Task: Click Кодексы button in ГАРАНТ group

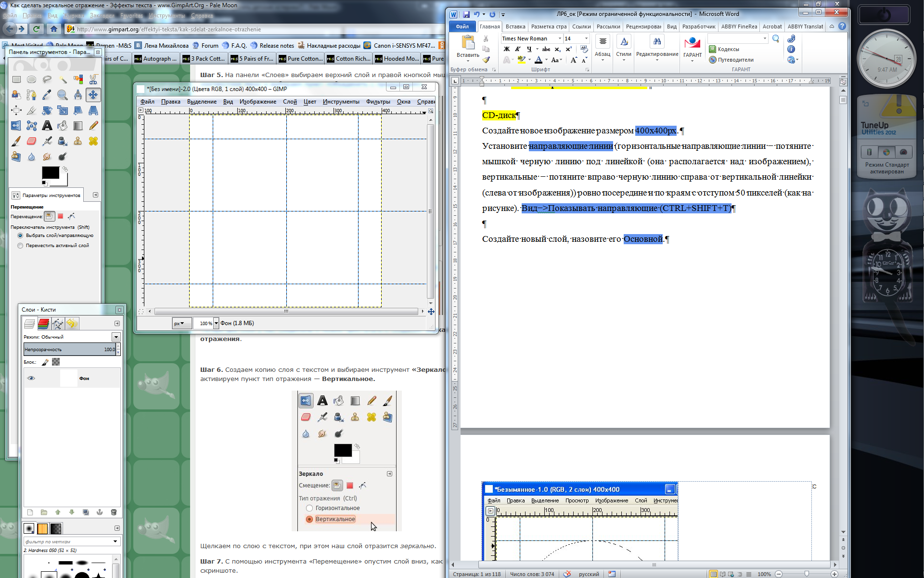Action: coord(724,49)
